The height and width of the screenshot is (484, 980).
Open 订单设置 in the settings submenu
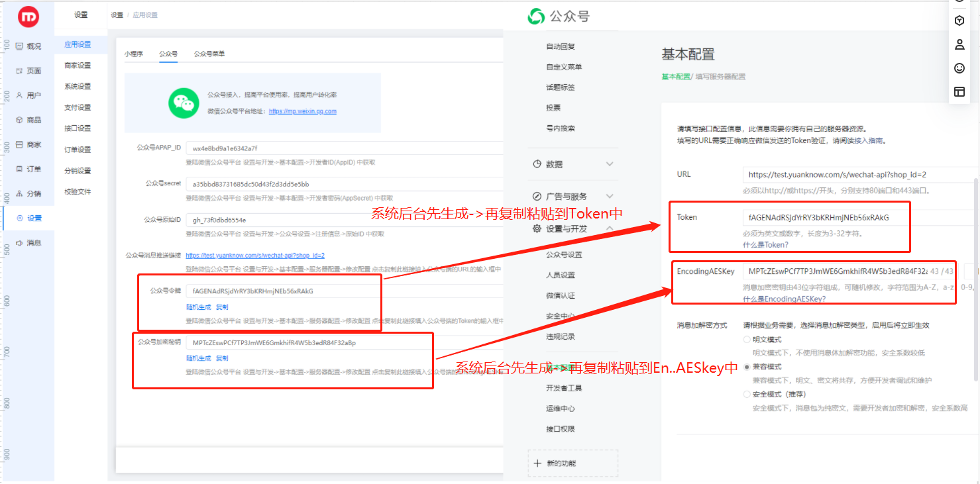tap(78, 150)
